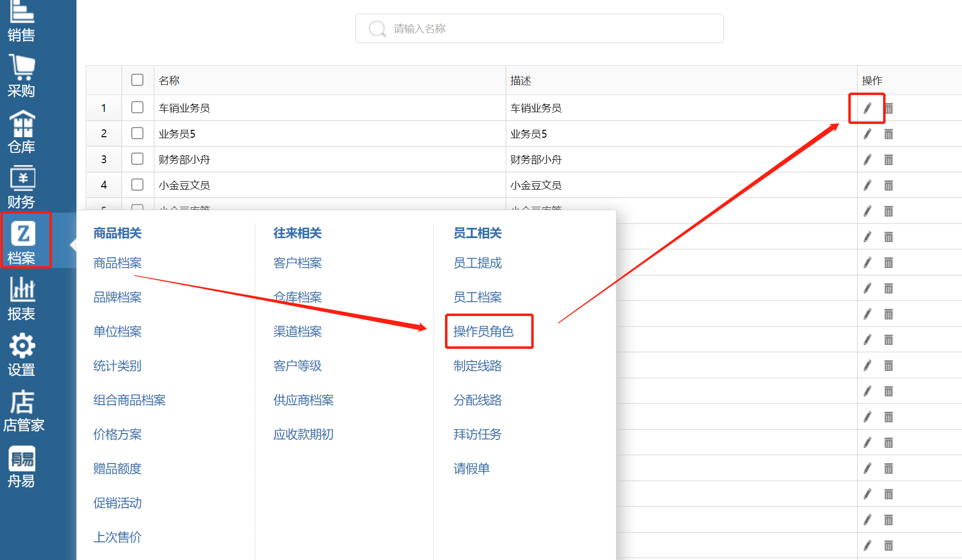
Task: Open the 舟易 sidebar icon
Action: tap(22, 466)
